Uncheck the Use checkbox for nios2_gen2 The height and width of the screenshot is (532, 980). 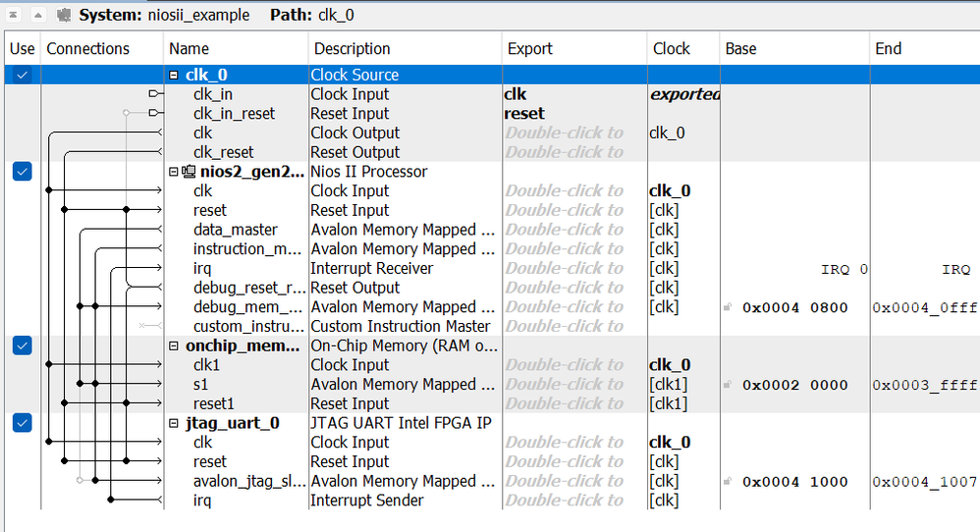coord(22,171)
